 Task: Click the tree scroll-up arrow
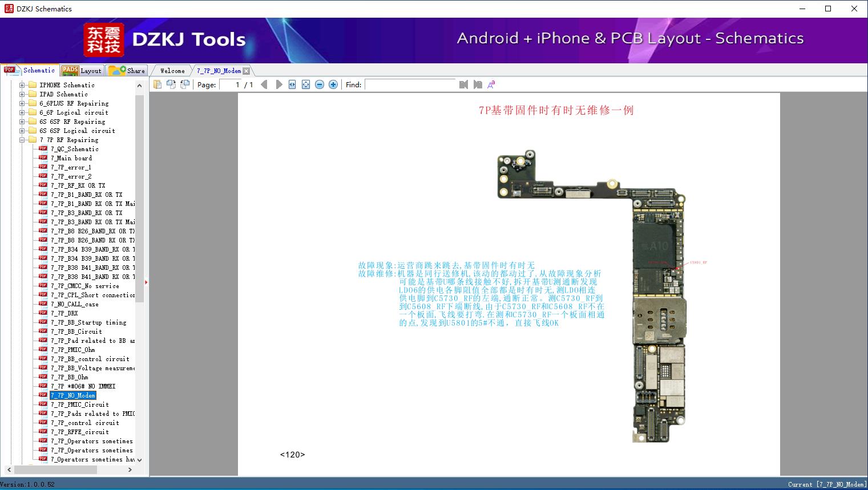tap(139, 86)
